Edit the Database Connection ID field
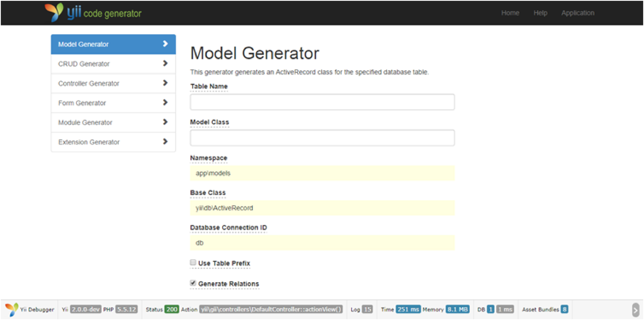Image resolution: width=644 pixels, height=320 pixels. tap(322, 243)
